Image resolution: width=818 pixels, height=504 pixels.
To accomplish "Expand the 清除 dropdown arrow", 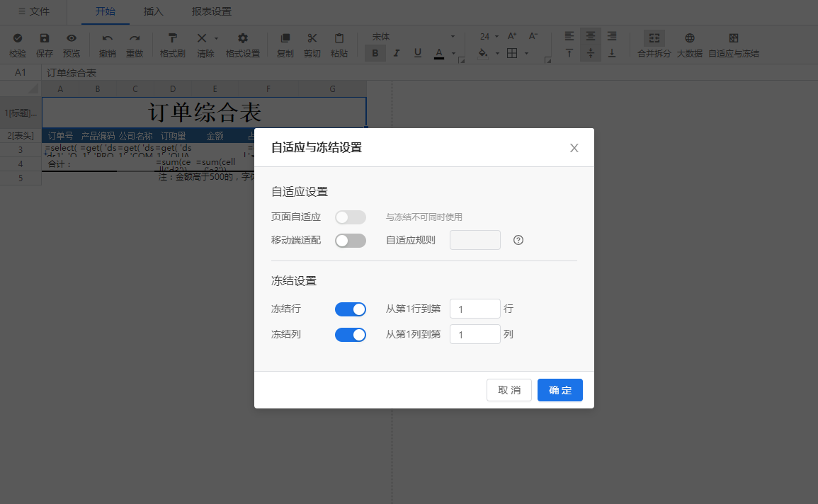I will point(216,38).
